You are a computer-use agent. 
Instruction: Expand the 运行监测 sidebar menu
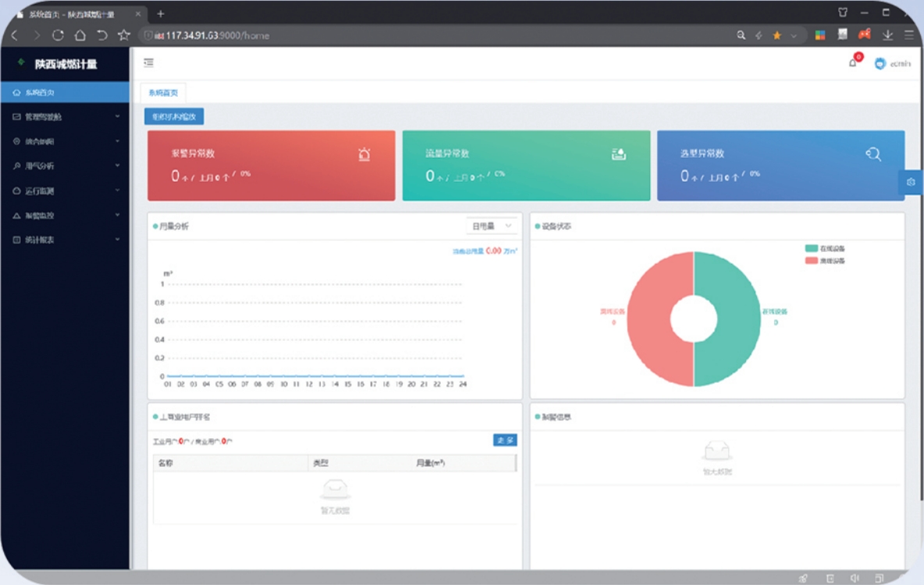click(65, 191)
